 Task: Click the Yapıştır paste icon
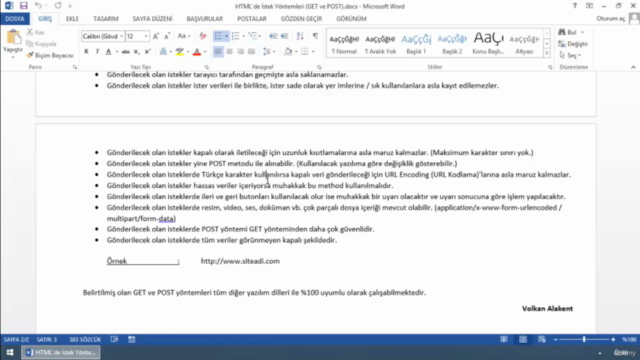pyautogui.click(x=13, y=38)
